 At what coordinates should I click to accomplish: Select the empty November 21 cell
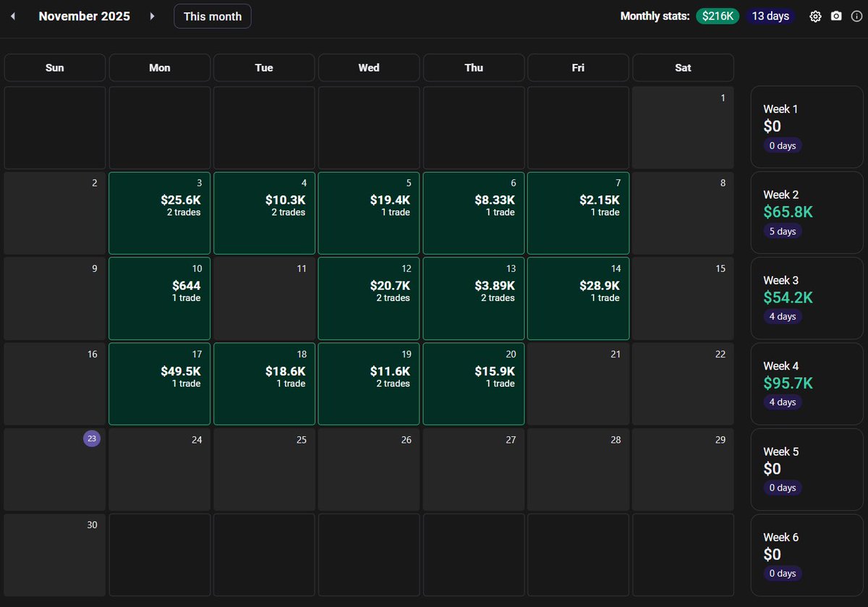(578, 383)
